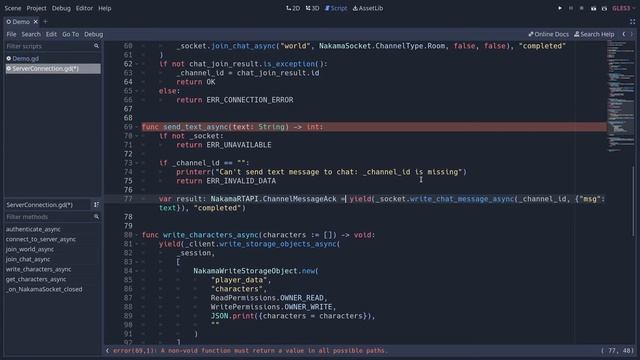The width and height of the screenshot is (640, 360).
Task: Stop the running scene
Action: click(x=582, y=8)
